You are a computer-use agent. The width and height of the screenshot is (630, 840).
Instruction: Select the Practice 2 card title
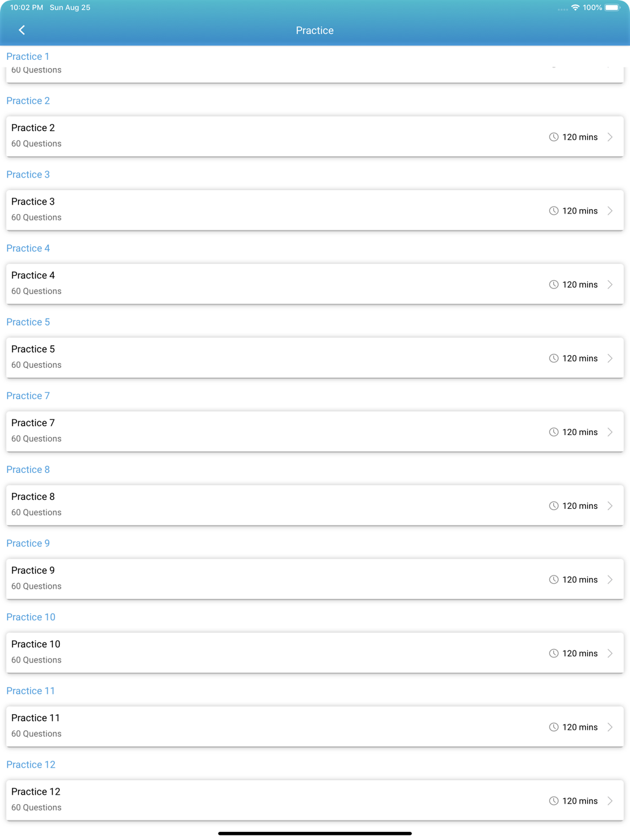33,128
